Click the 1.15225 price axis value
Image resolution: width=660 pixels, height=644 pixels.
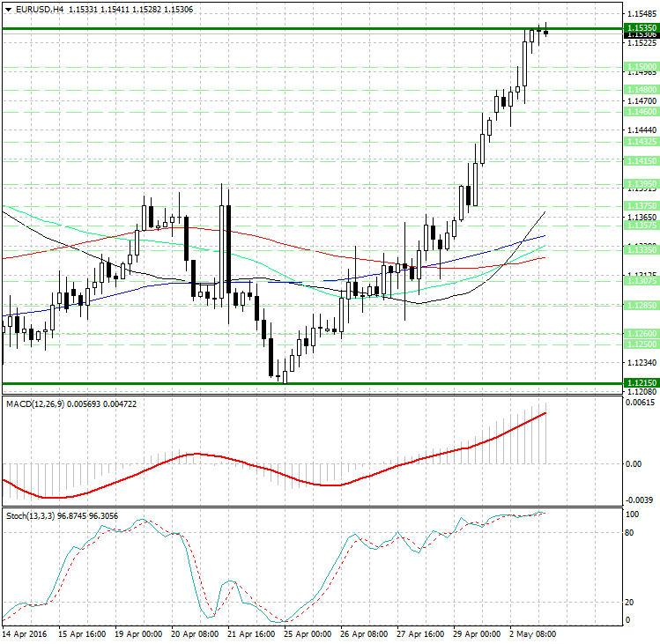click(641, 43)
